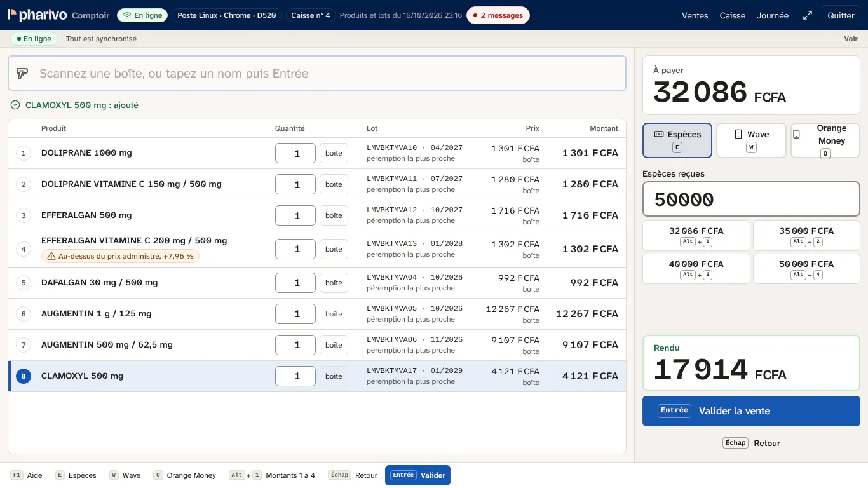Image resolution: width=868 pixels, height=488 pixels.
Task: Select Espèces payment method
Action: point(677,140)
